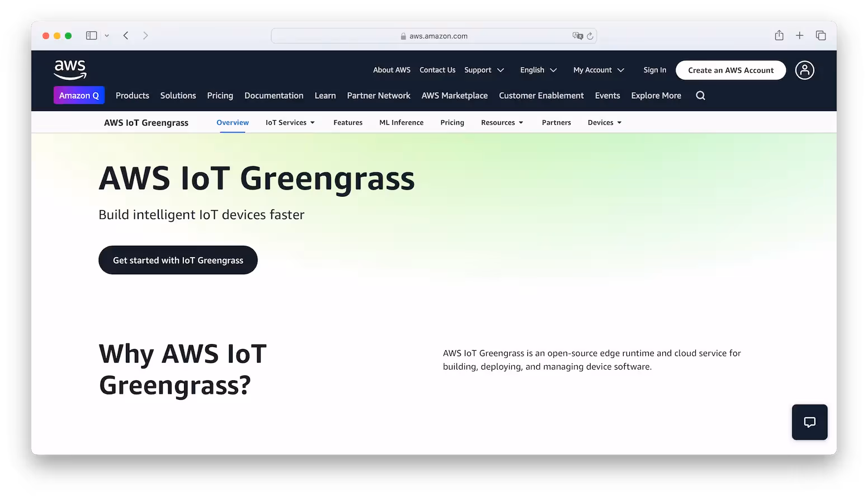Open the Learn menu
868x496 pixels.
pyautogui.click(x=325, y=96)
